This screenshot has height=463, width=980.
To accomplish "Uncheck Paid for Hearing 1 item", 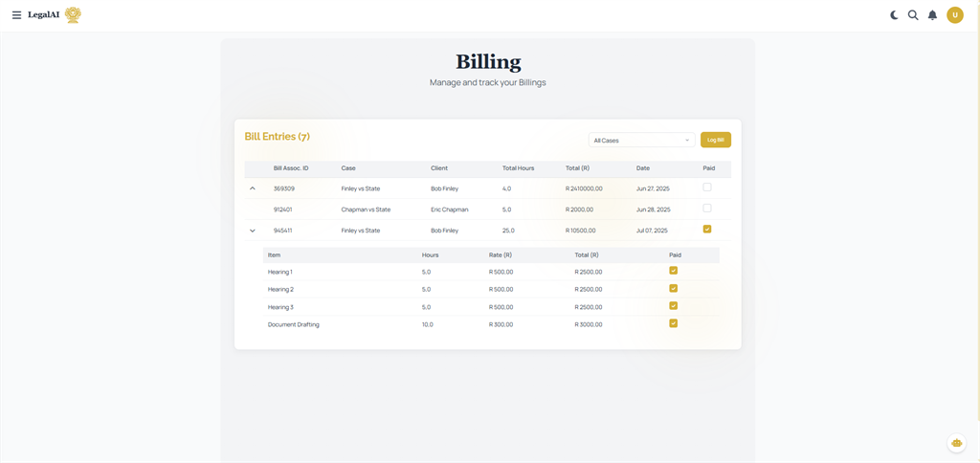I will pyautogui.click(x=673, y=271).
